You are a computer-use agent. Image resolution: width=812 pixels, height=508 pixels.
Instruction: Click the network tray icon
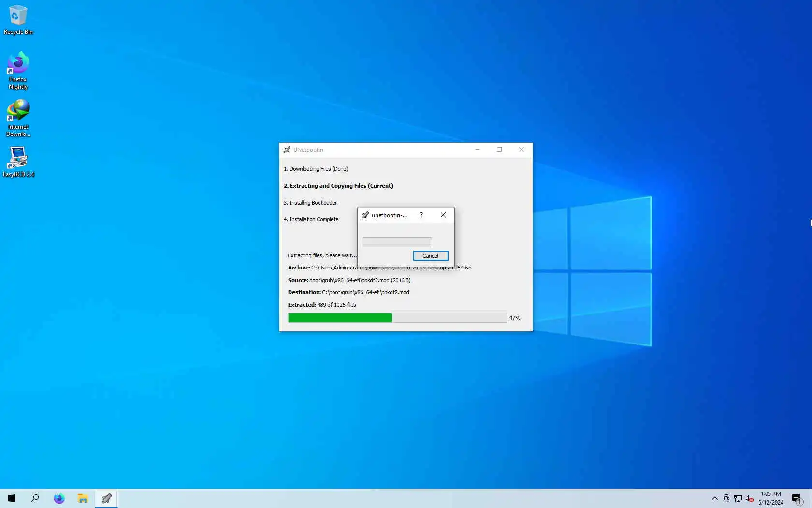coord(738,498)
